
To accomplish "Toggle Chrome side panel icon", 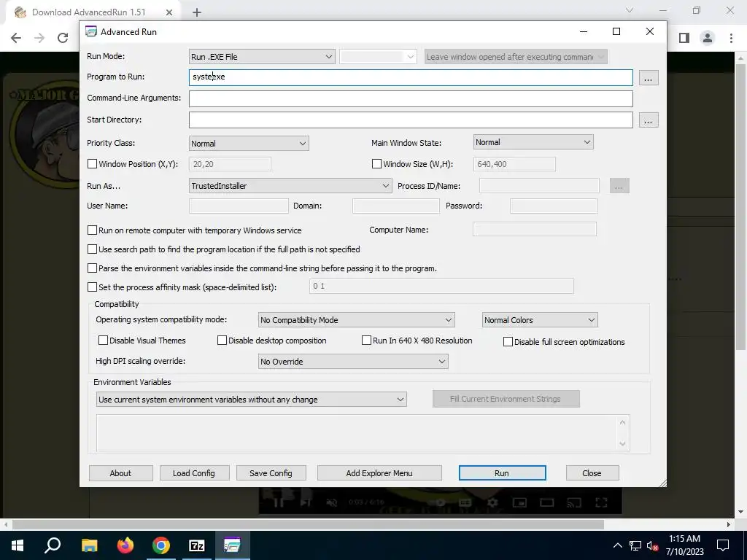I will (684, 38).
